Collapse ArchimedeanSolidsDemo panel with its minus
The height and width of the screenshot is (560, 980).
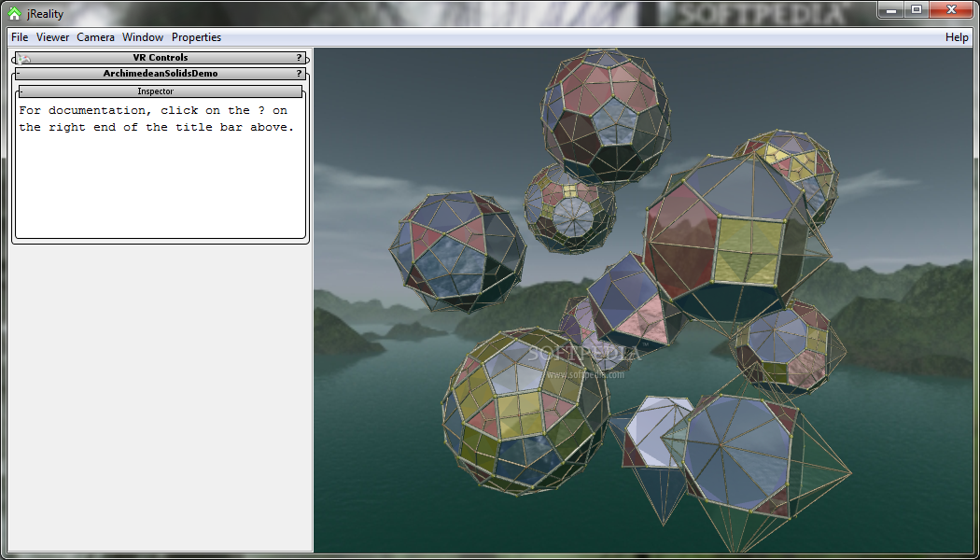pos(18,74)
